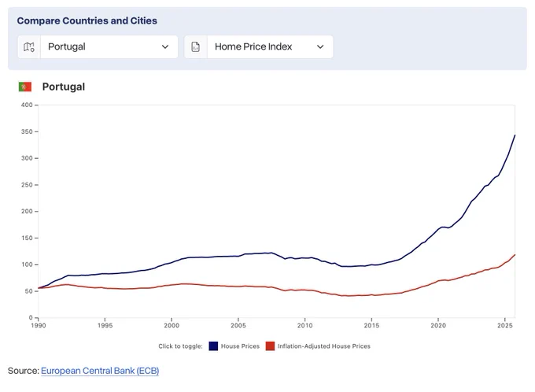Click the map icon beside Portugal

point(29,46)
